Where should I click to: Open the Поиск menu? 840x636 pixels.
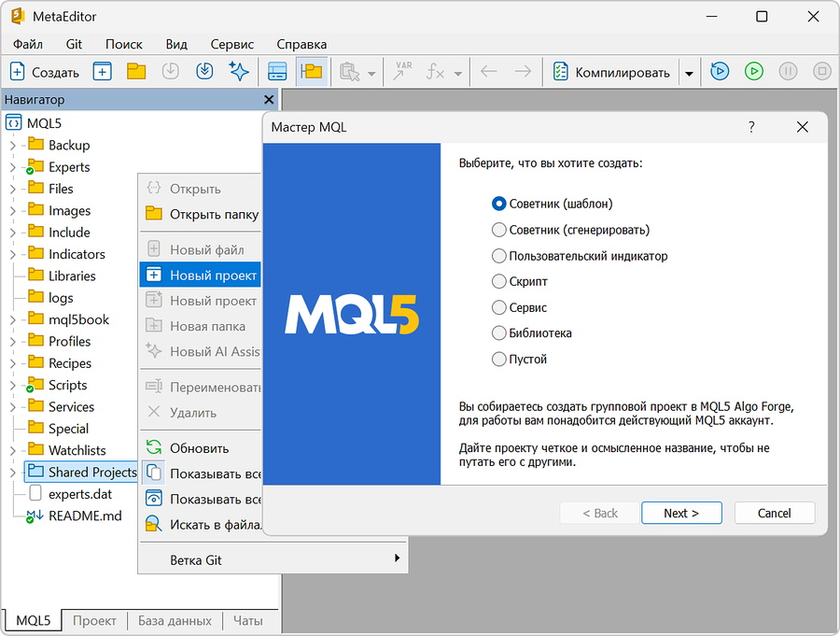click(124, 44)
